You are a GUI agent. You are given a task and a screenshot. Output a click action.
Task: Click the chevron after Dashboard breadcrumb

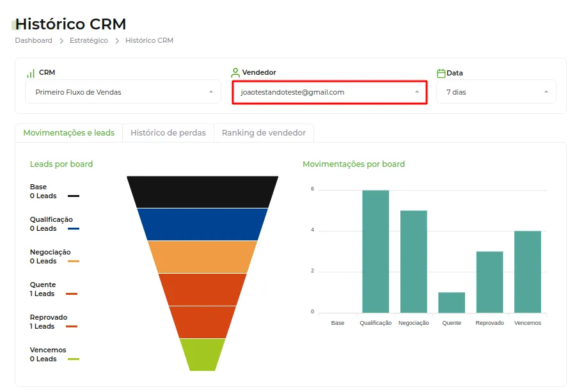(61, 40)
